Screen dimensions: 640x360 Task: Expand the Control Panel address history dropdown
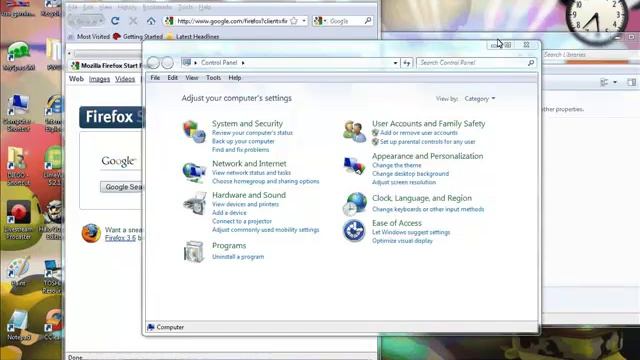[x=395, y=63]
